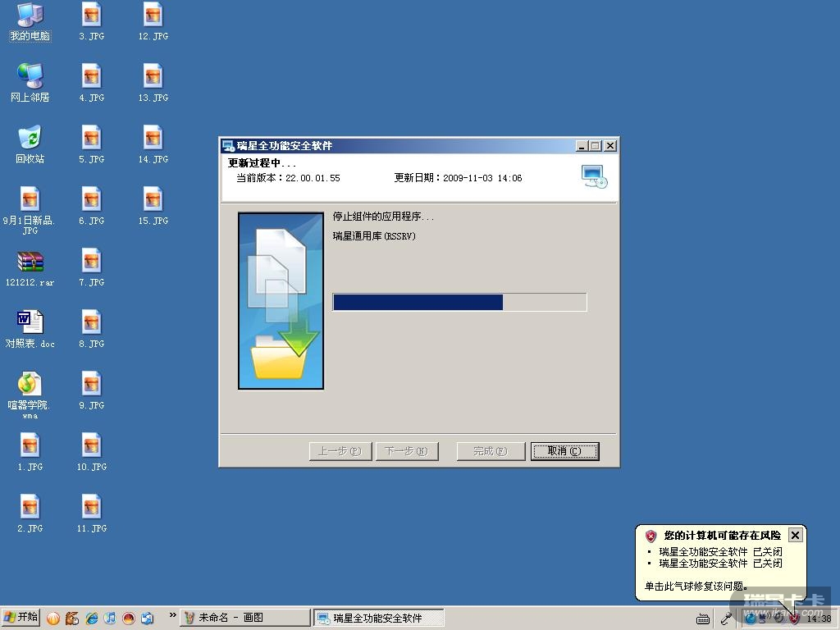This screenshot has width=840, height=630.
Task: Open the 我的电脑 desktop icon
Action: tap(30, 22)
